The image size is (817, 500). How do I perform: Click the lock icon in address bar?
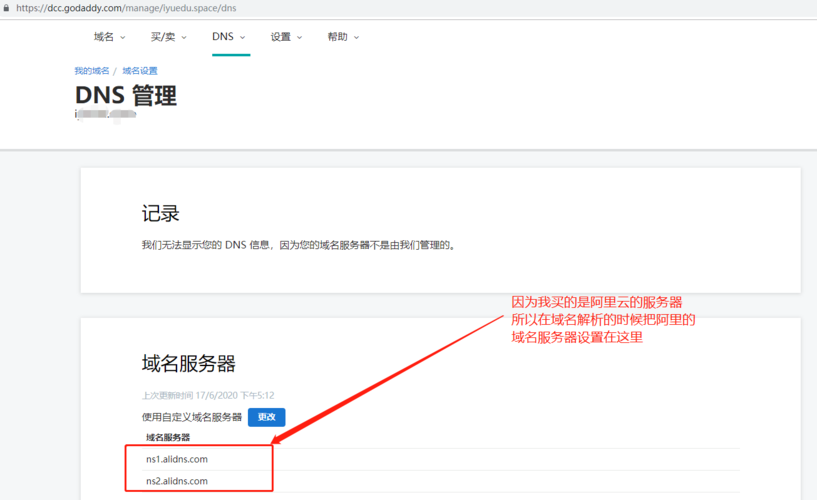(6, 8)
